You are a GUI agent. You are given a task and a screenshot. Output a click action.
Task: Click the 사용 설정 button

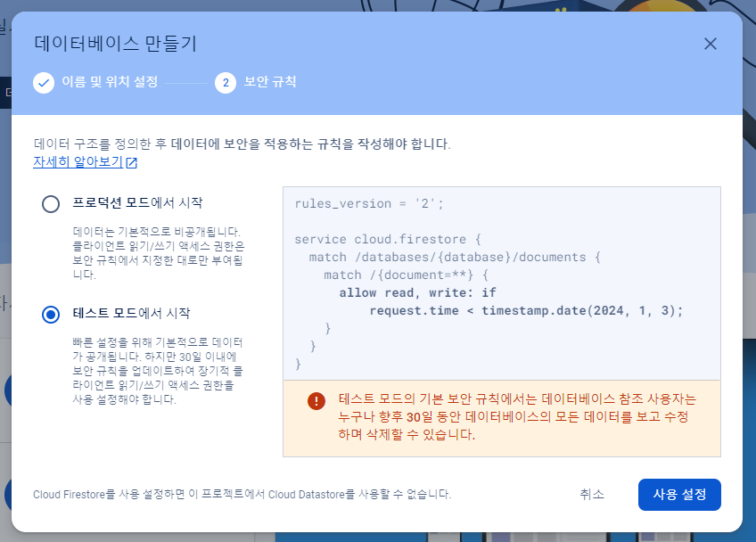click(679, 494)
